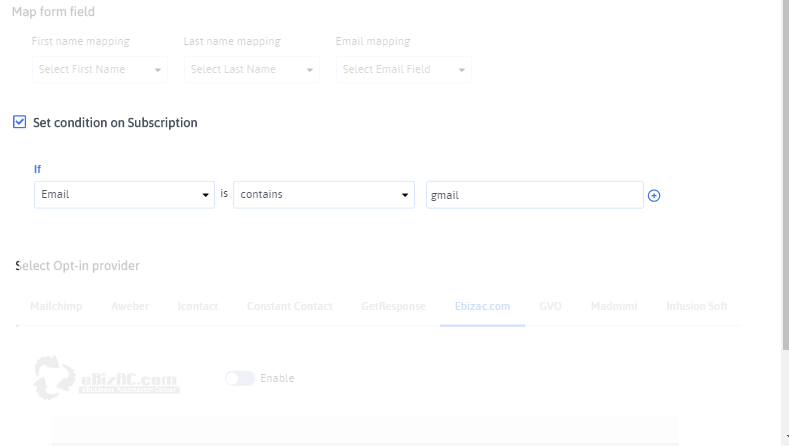Viewport: 789px width, 447px height.
Task: Click the Ebizac.com logo image
Action: coord(106,378)
